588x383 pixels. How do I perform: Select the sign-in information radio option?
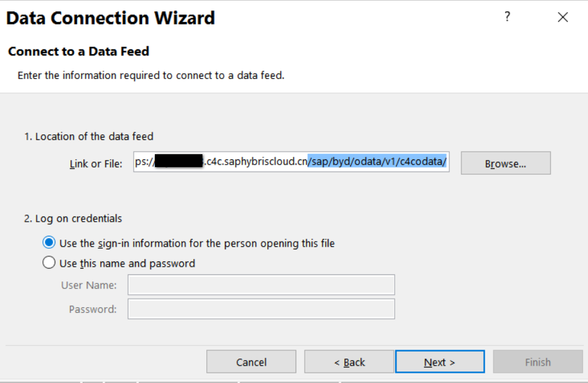49,242
